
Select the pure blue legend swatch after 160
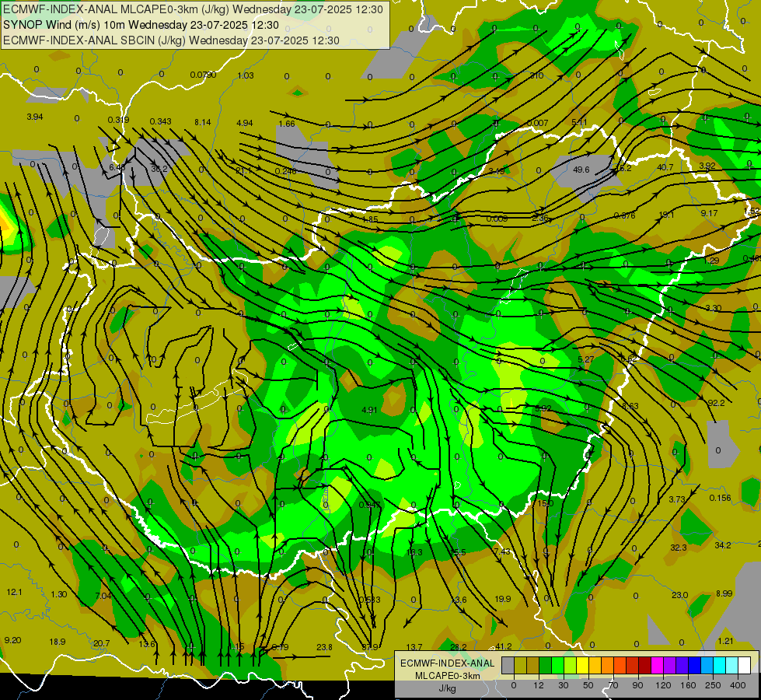695,665
